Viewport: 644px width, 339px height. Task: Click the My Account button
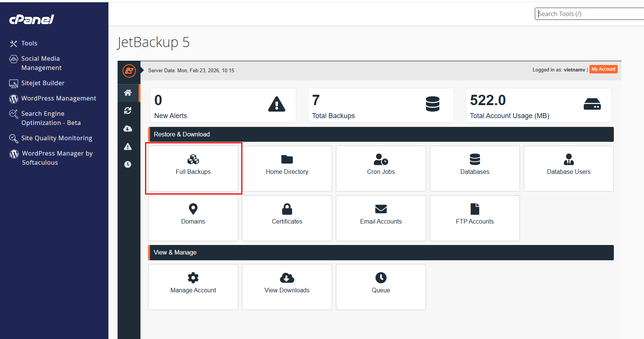[x=603, y=69]
